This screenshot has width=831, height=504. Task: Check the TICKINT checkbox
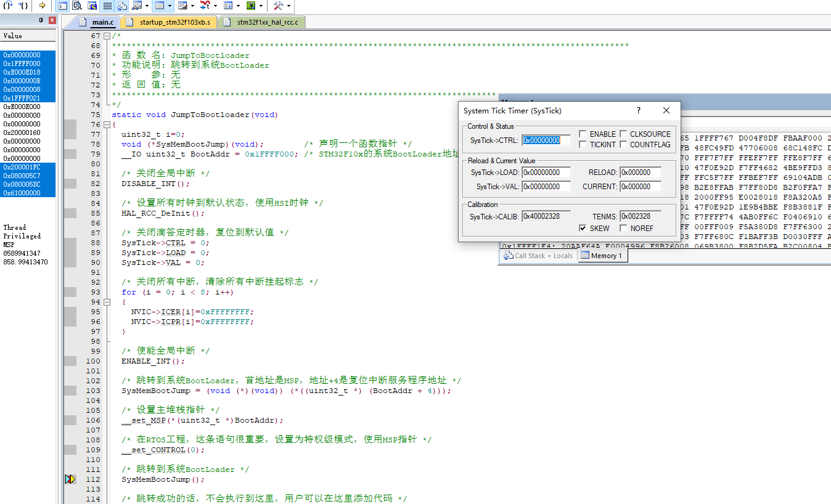point(583,145)
